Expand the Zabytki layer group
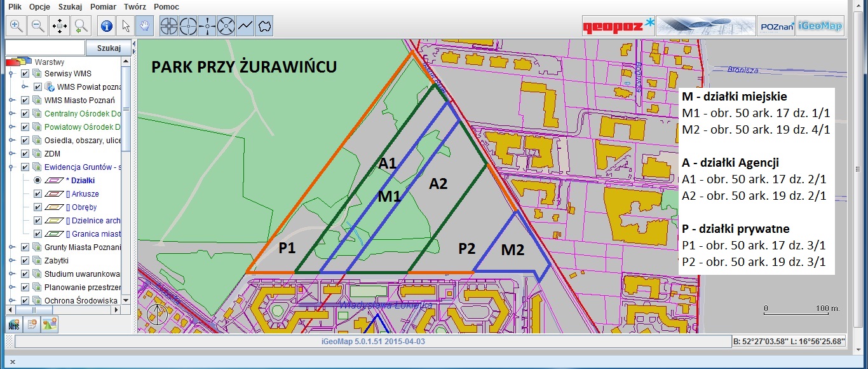Viewport: 868px width, 369px height. pyautogui.click(x=11, y=261)
